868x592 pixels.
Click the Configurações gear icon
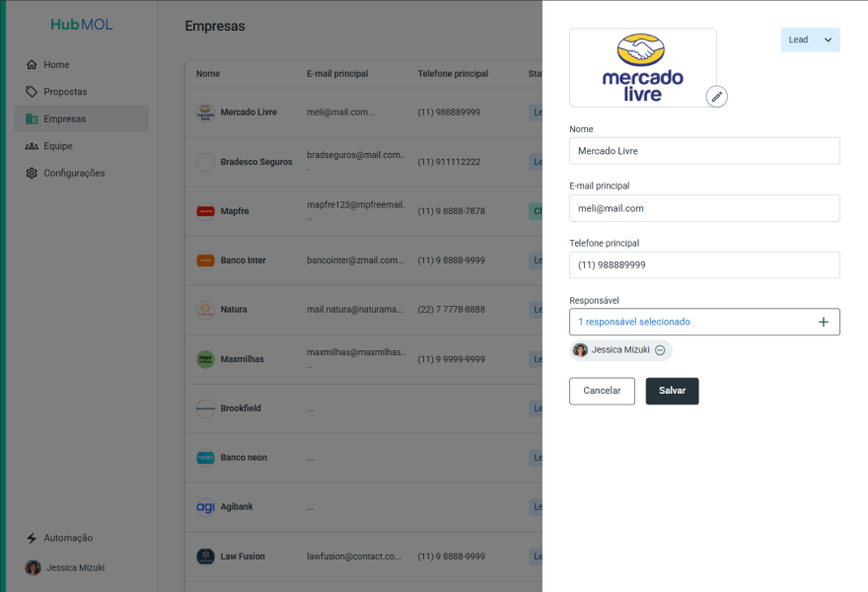(x=32, y=173)
